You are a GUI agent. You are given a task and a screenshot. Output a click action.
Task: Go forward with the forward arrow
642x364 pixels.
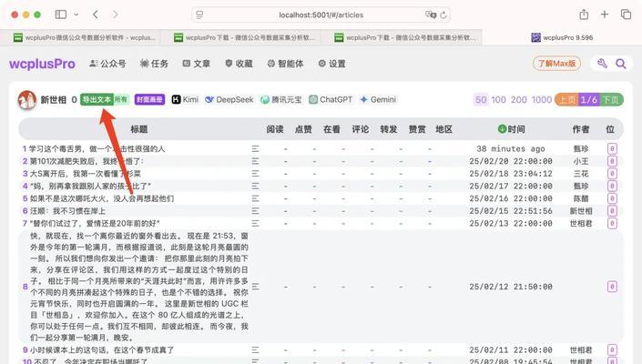coord(116,15)
